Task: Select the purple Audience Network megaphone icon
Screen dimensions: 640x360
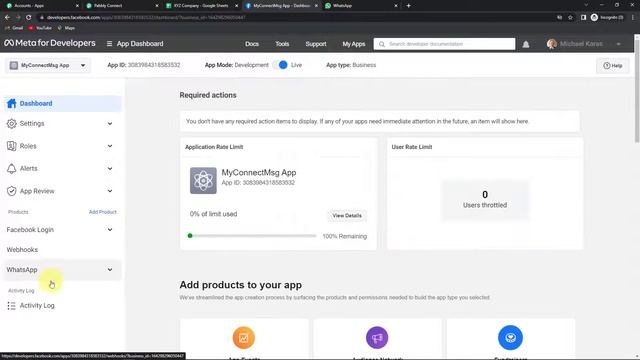Action: click(377, 338)
